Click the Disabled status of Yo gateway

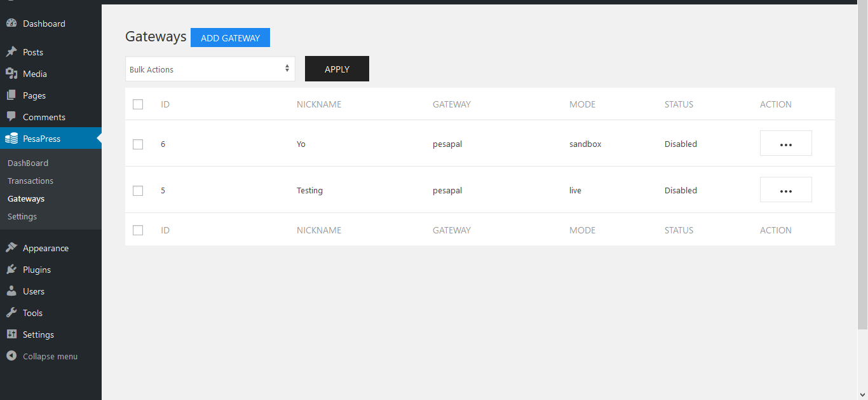[681, 144]
